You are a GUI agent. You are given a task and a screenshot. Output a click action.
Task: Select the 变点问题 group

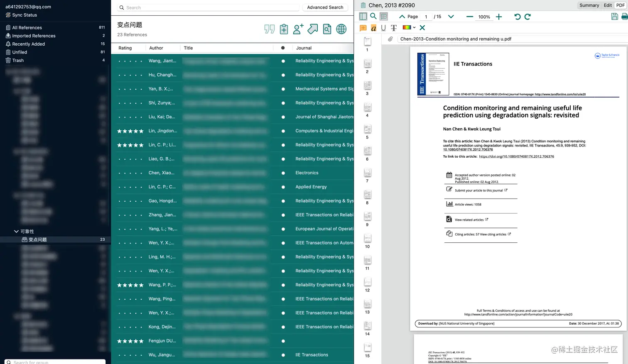tap(55, 239)
